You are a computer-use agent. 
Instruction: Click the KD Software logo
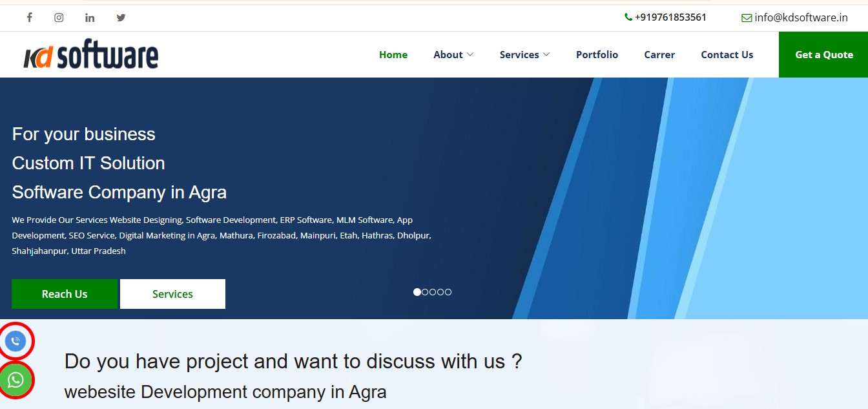pos(91,55)
